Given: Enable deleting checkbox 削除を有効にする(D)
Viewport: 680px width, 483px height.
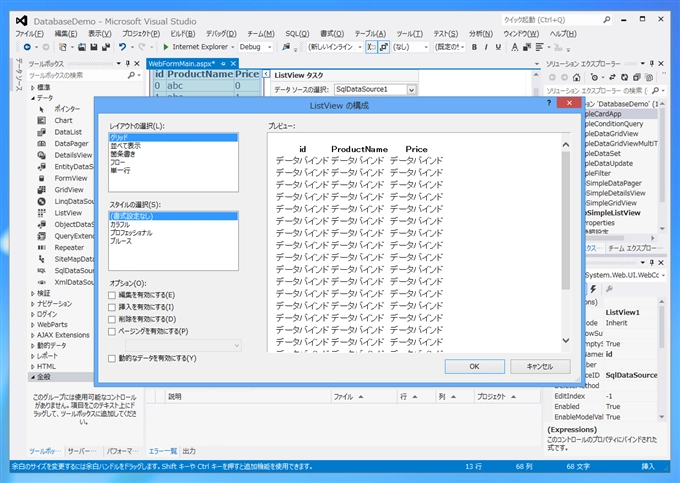Looking at the screenshot, I should click(112, 320).
